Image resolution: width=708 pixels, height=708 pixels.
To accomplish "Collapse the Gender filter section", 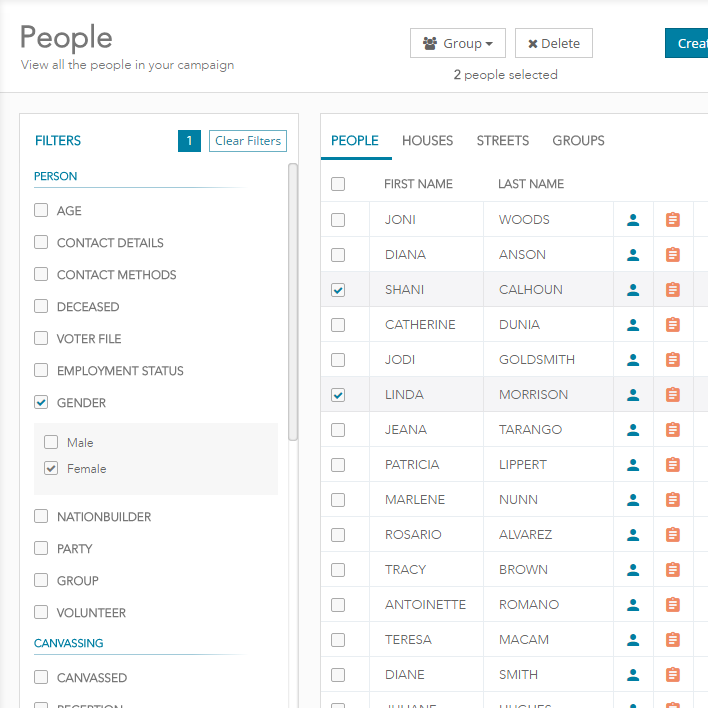I will coord(41,403).
